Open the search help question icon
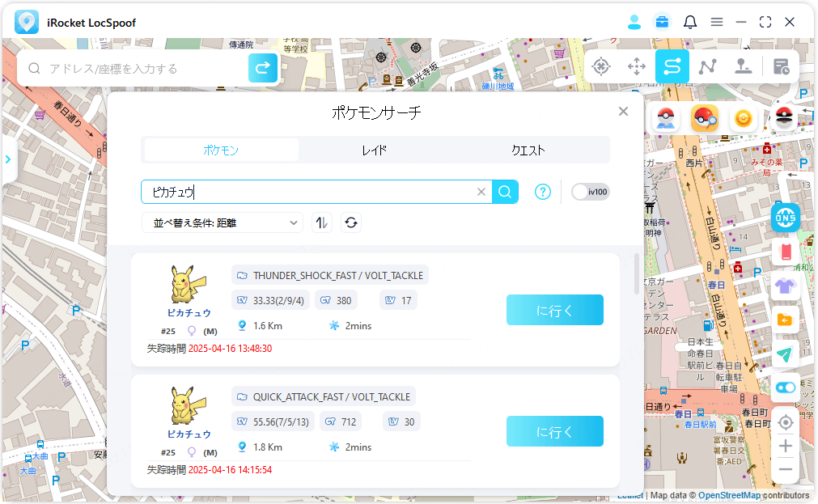The image size is (818, 504). point(543,192)
